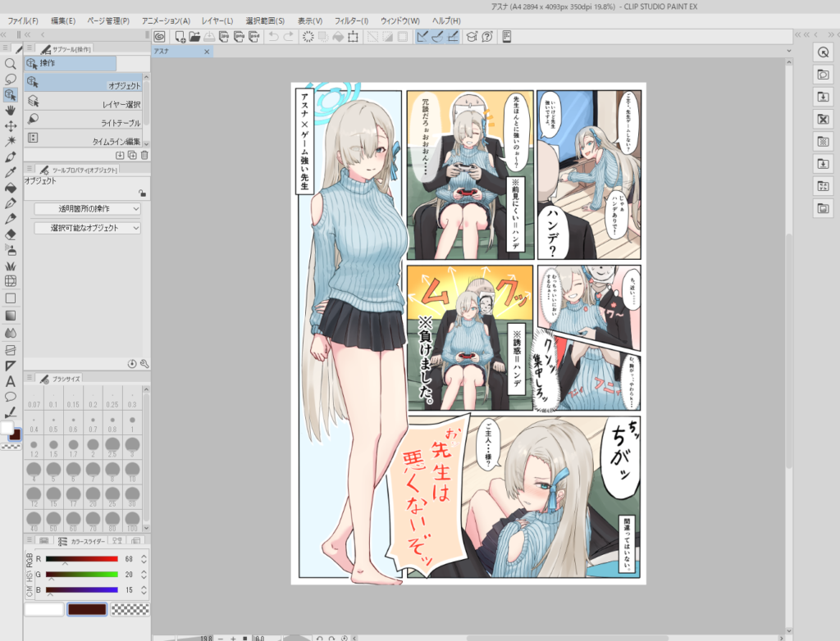Image resolution: width=840 pixels, height=641 pixels.
Task: Open the 選択範囲(S) menu
Action: 265,20
